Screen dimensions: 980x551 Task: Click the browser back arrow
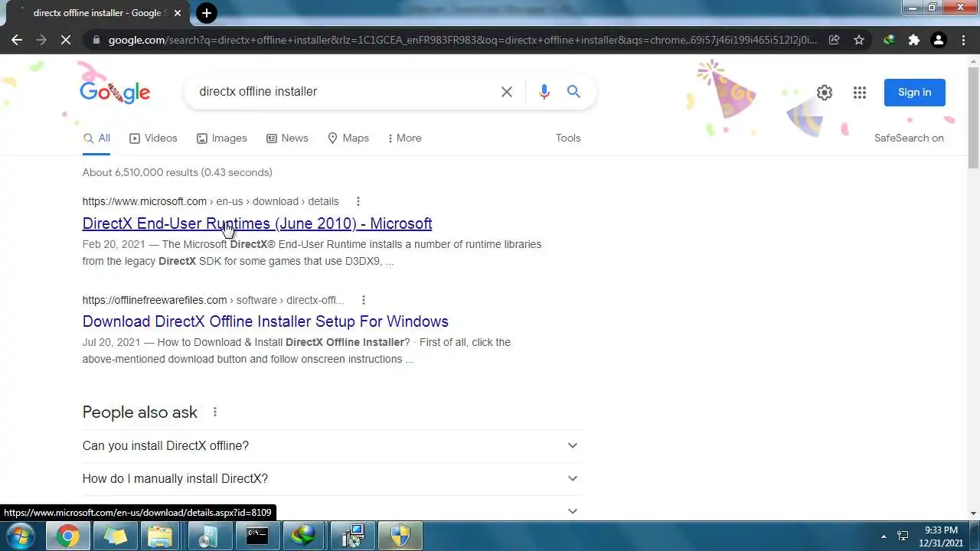point(17,40)
